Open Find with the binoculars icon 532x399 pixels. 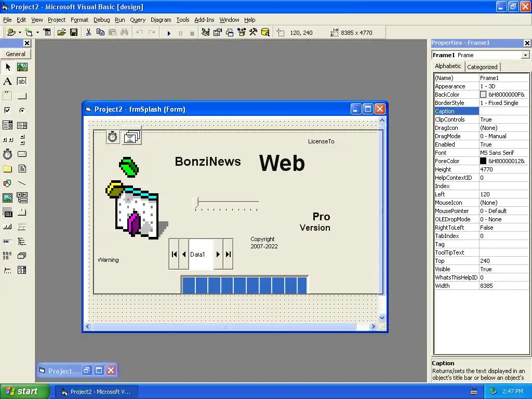coord(125,32)
